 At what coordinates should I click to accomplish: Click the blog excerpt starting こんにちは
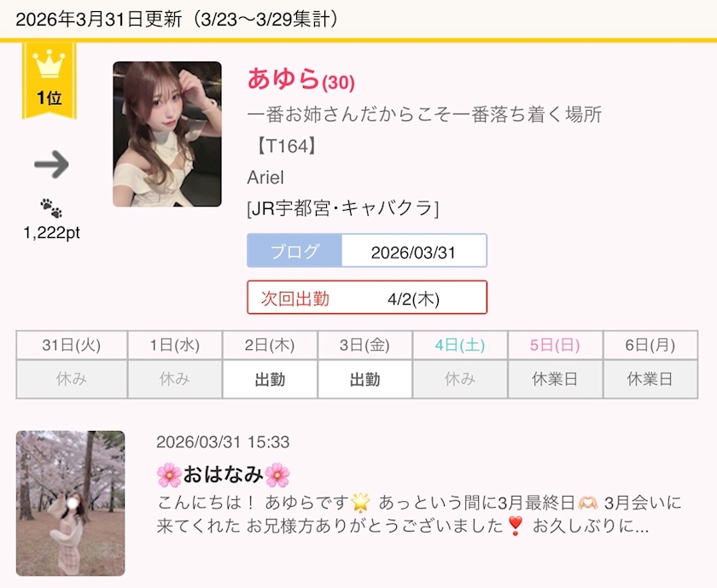coord(419,515)
